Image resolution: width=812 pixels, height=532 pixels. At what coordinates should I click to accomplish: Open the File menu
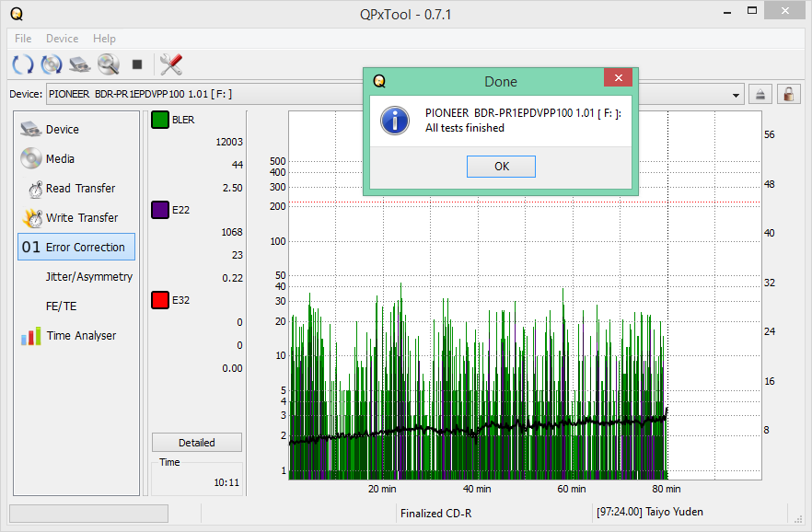click(x=23, y=39)
